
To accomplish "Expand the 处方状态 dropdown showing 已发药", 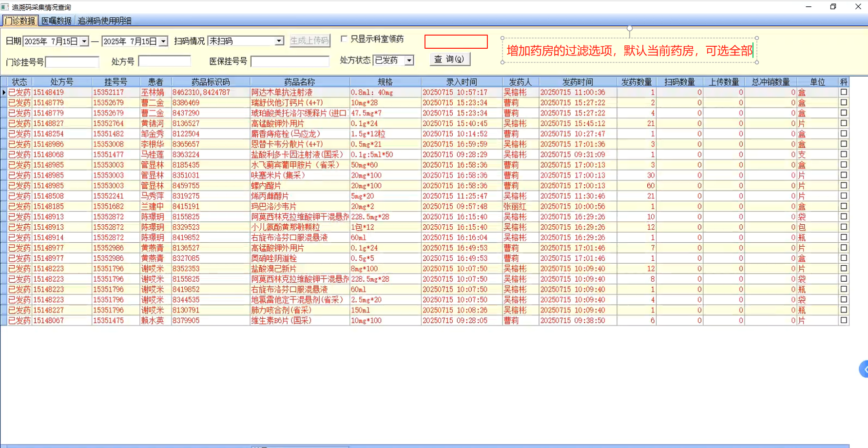I will point(409,60).
